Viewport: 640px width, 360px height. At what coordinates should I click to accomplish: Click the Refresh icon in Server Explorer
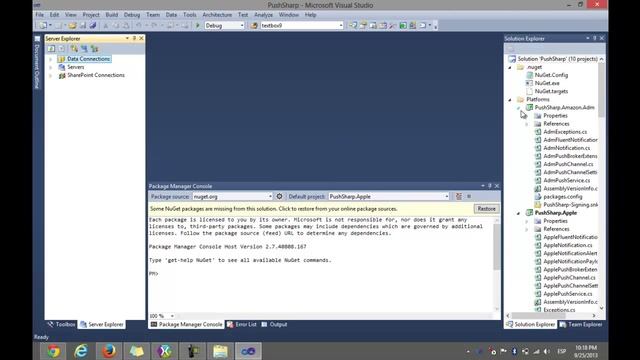tap(51, 49)
